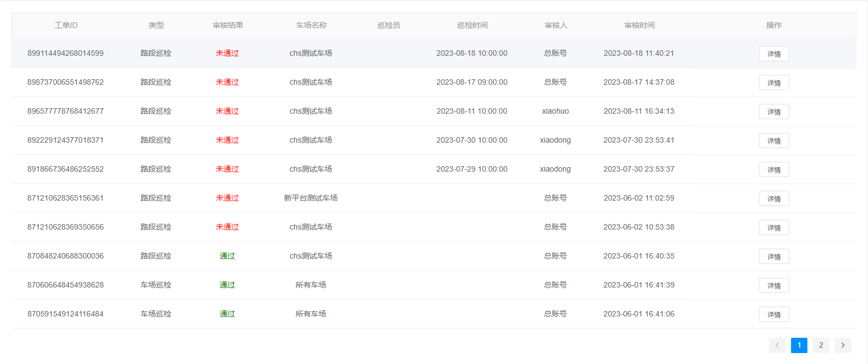The height and width of the screenshot is (364, 868).
Task: Go to next page using right chevron
Action: (842, 345)
